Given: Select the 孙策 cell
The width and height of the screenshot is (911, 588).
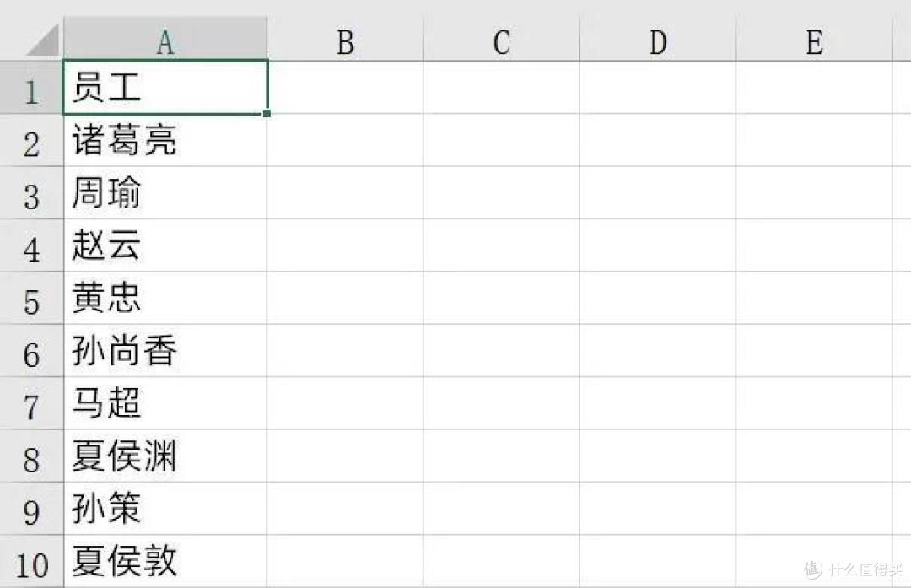Looking at the screenshot, I should click(165, 509).
